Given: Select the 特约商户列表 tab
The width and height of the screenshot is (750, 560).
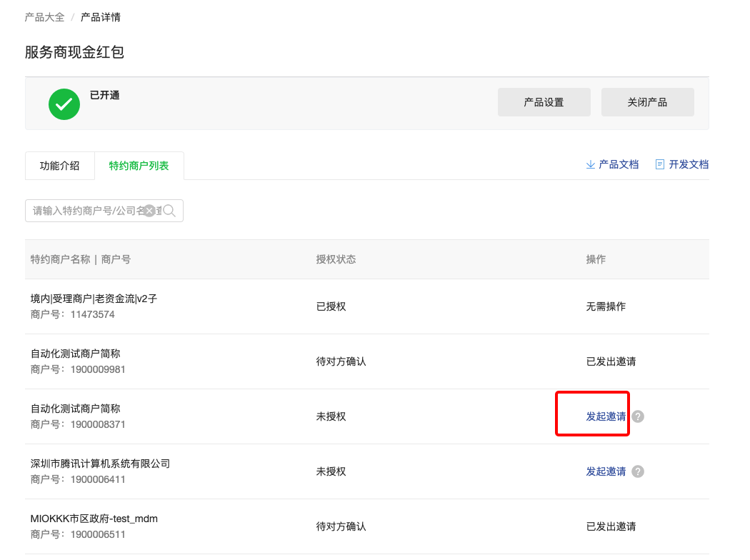Looking at the screenshot, I should [140, 165].
